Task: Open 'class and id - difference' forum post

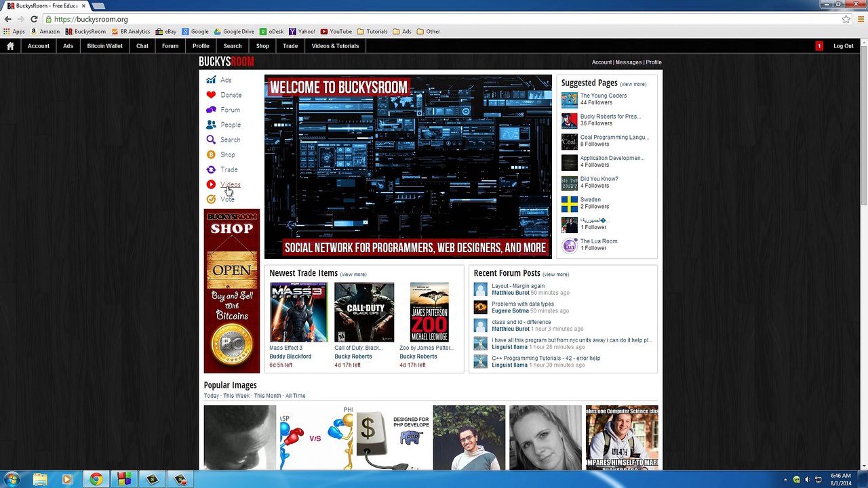Action: 521,323
